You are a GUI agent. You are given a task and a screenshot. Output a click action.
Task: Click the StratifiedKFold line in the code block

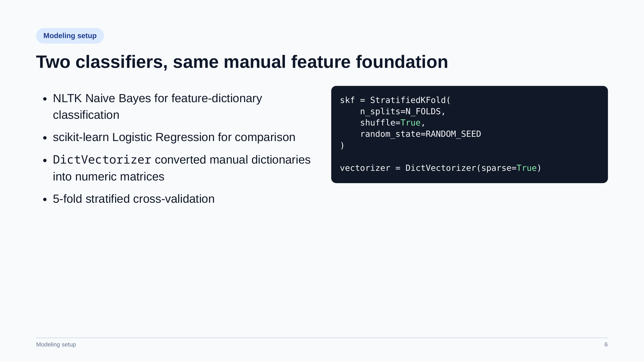[395, 100]
